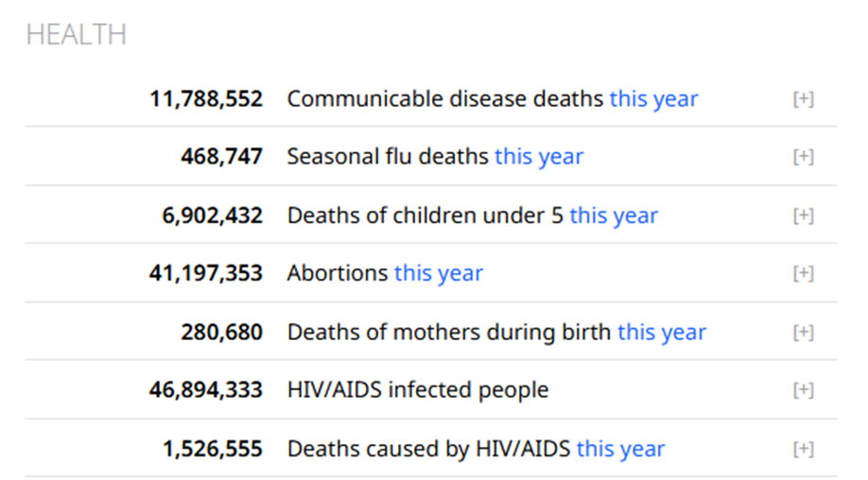Click 'this year' next to Communicable disease deaths
This screenshot has height=480, width=868.
653,99
